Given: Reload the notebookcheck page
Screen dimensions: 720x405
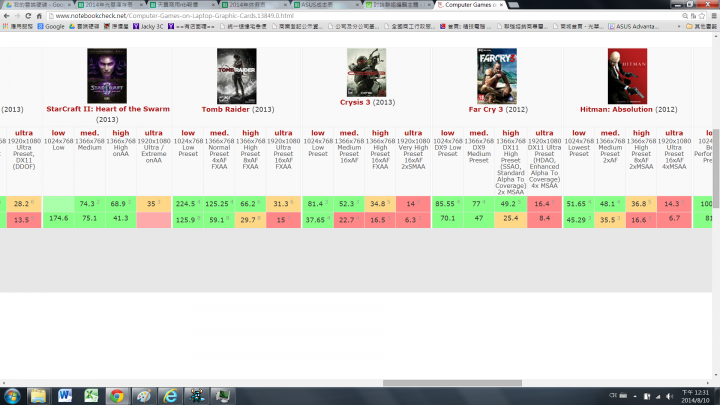Looking at the screenshot, I should click(x=28, y=16).
